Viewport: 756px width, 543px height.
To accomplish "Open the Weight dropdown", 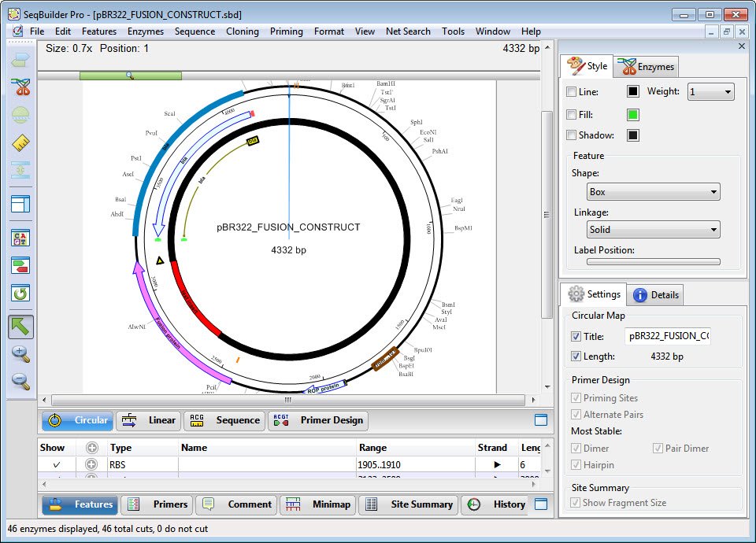I will point(710,92).
